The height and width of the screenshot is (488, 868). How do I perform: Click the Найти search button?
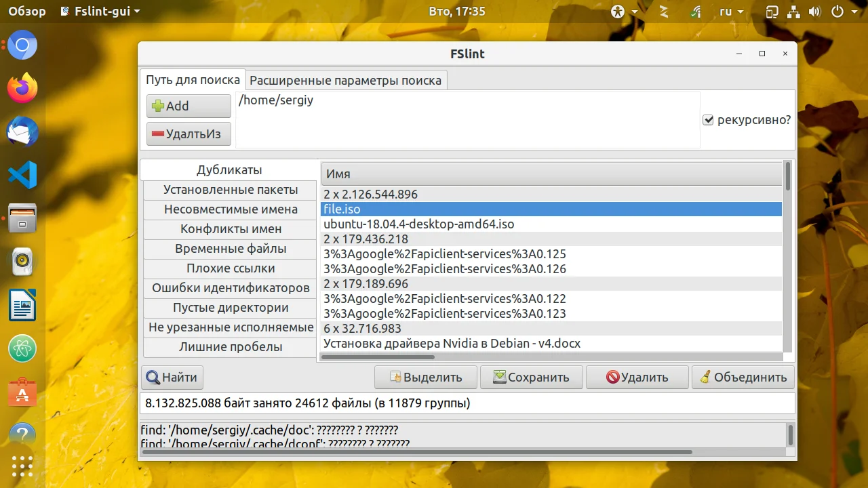pos(172,378)
